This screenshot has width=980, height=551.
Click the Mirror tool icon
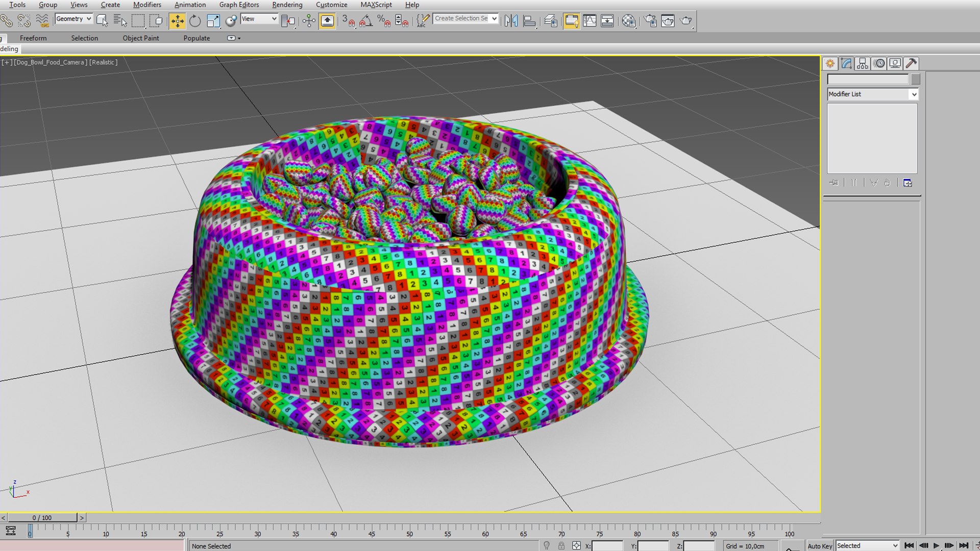[511, 21]
